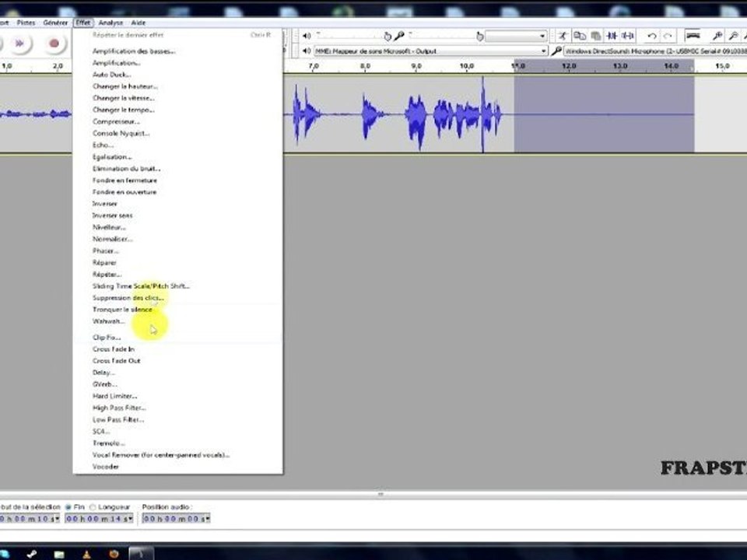Select the Longueur radio button
This screenshot has width=747, height=560.
tap(93, 507)
